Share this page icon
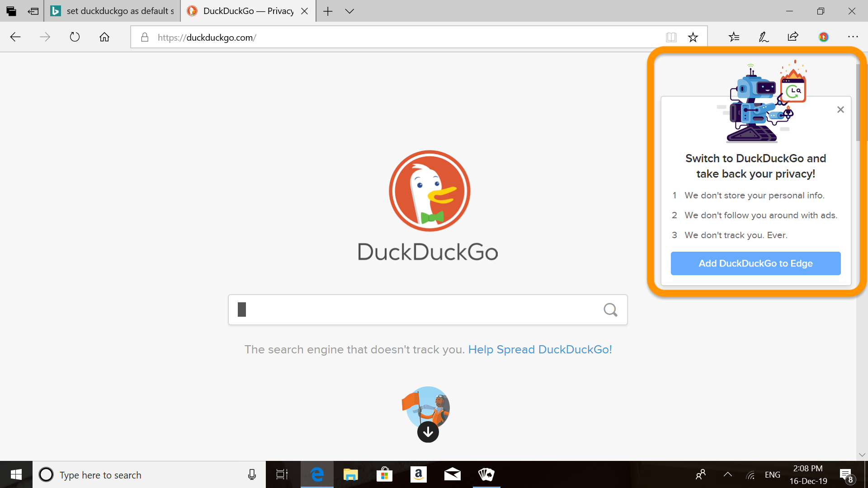The image size is (868, 488). coord(793,37)
